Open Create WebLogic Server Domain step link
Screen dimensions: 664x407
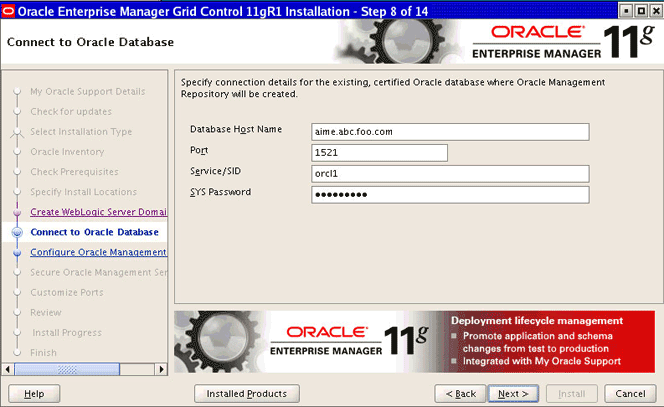tap(98, 212)
